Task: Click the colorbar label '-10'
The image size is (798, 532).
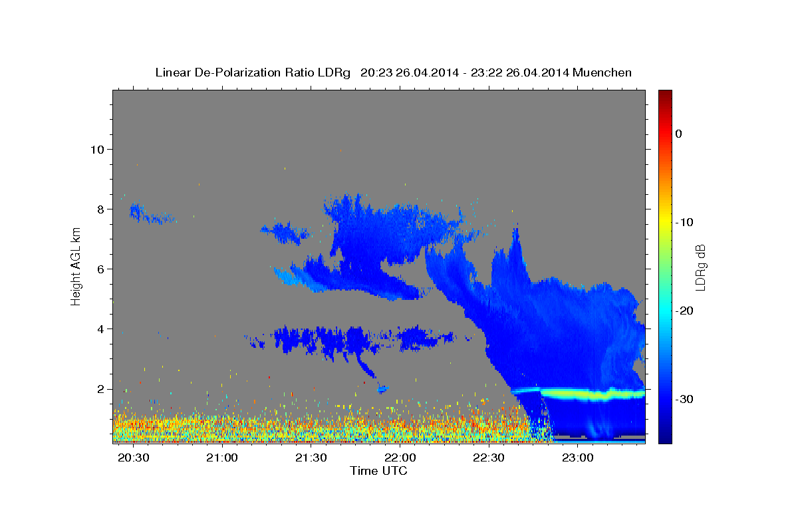Action: coord(684,222)
